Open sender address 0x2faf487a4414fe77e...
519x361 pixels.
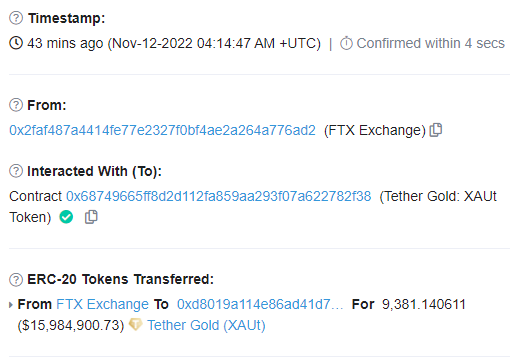click(162, 130)
